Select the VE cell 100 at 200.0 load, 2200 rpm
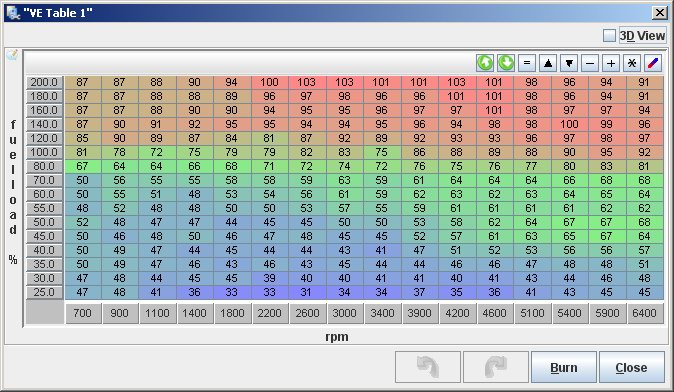This screenshot has height=392, width=674. 270,82
